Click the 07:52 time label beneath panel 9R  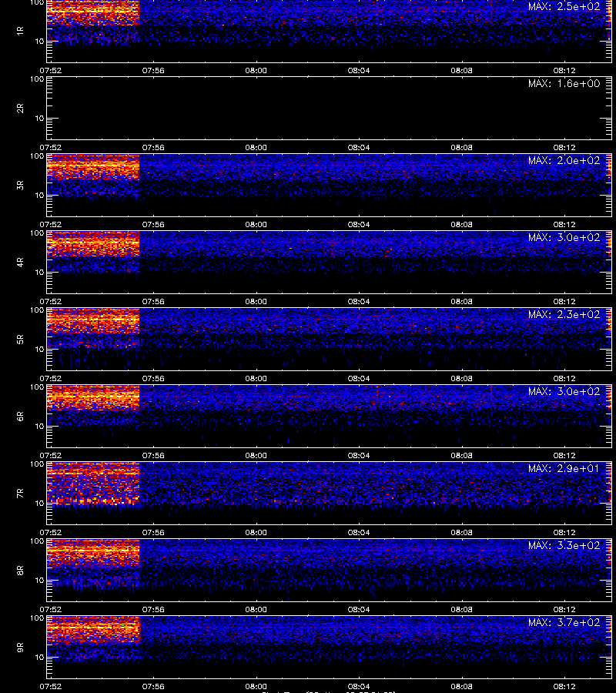coord(50,686)
